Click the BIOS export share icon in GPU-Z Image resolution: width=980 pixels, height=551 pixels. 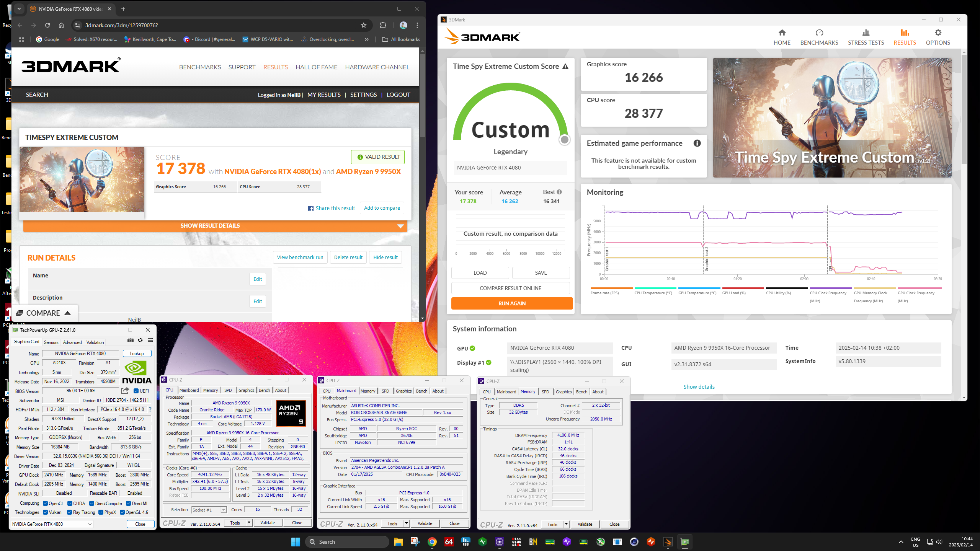click(x=125, y=391)
